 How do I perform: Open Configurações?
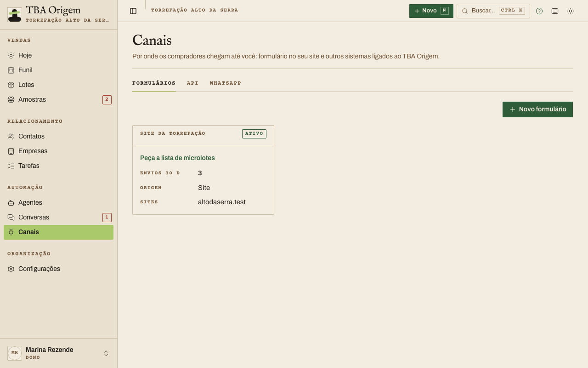[58, 269]
